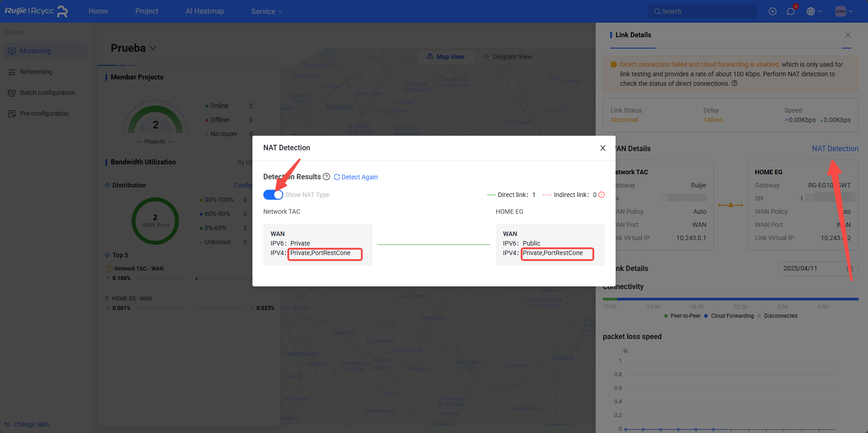The width and height of the screenshot is (868, 433).
Task: Click the add plus icon in header
Action: click(x=773, y=11)
